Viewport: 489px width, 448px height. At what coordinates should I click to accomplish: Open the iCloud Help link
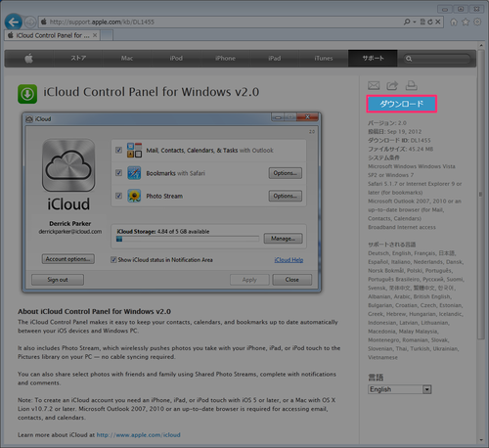[x=289, y=260]
